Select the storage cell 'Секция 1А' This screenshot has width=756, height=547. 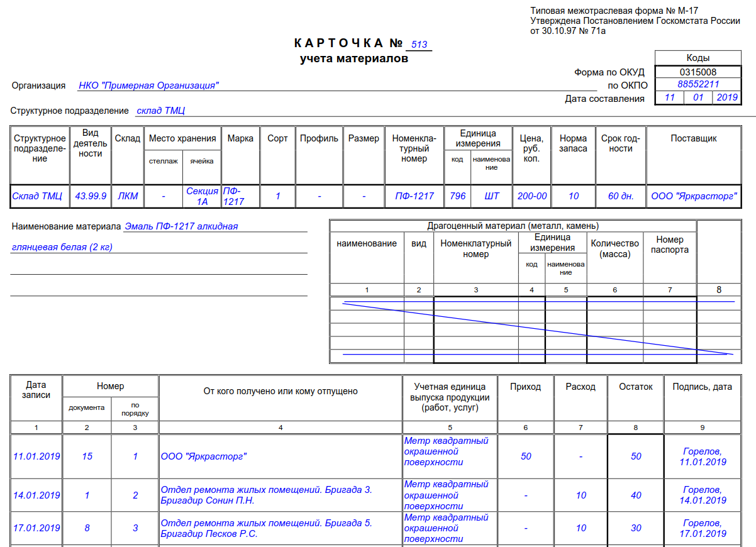point(202,196)
